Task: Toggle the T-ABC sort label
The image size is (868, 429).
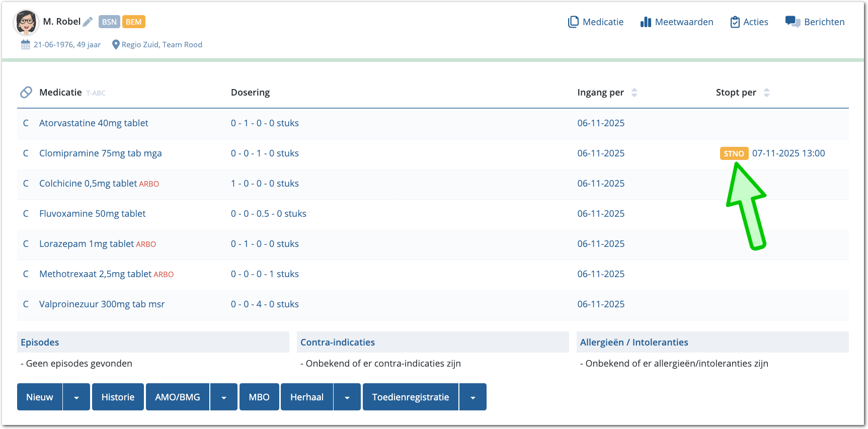Action: [x=96, y=93]
